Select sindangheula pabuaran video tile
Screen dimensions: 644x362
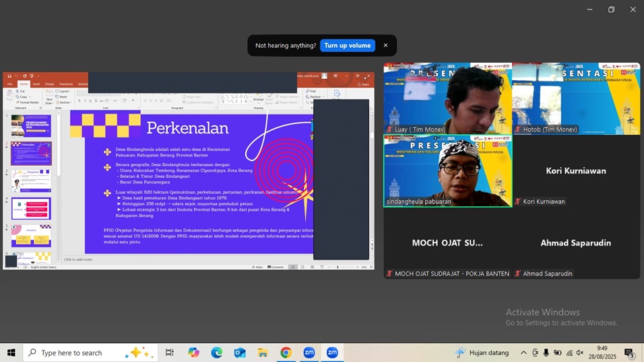click(448, 171)
